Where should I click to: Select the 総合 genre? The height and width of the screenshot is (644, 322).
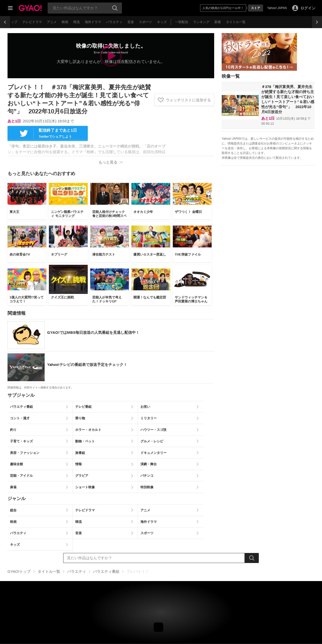pos(40,510)
